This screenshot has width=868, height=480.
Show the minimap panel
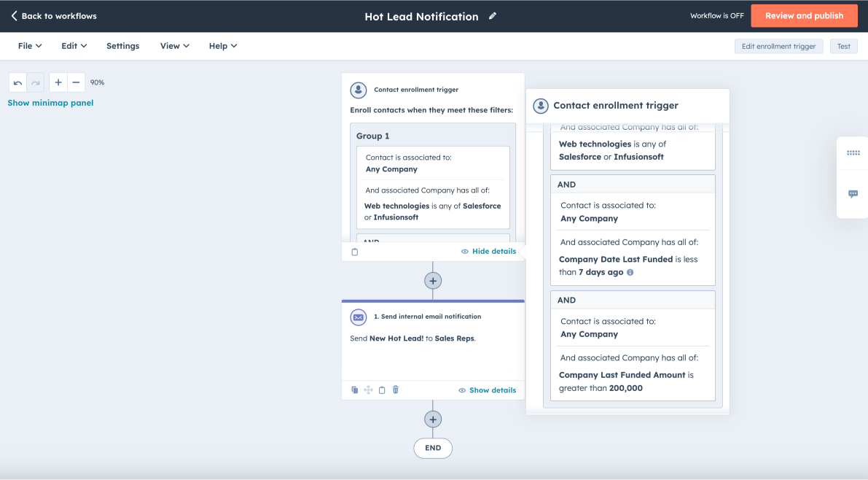point(50,103)
